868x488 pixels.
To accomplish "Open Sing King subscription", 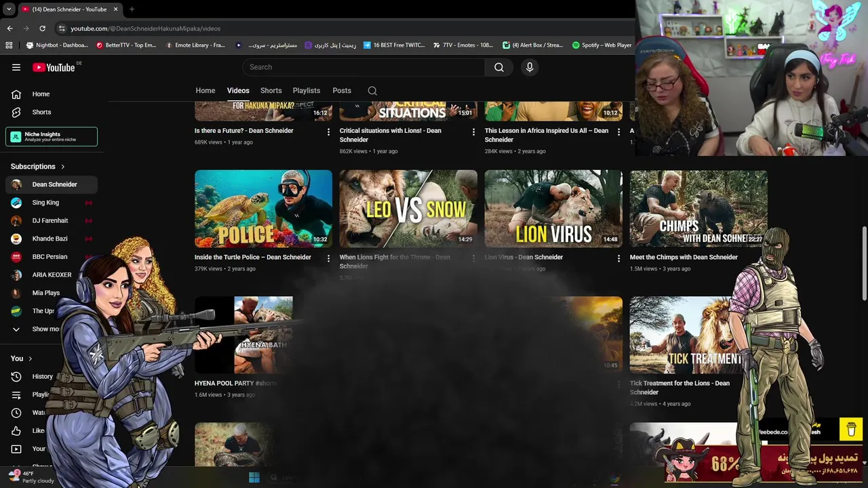I will tap(52, 203).
